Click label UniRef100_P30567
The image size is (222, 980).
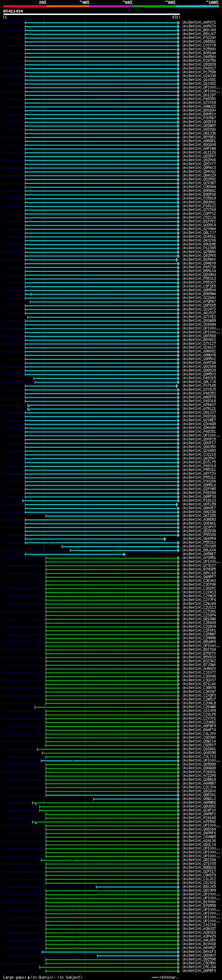(199, 118)
